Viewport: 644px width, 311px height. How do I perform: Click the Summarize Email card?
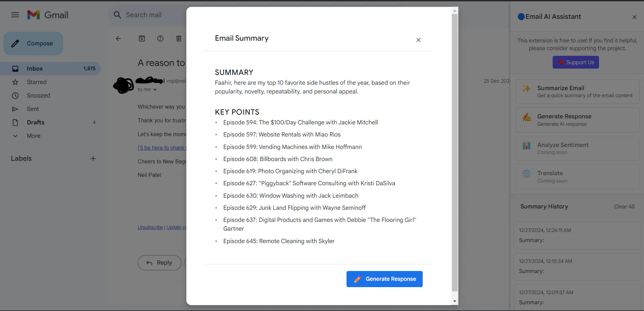click(x=577, y=91)
